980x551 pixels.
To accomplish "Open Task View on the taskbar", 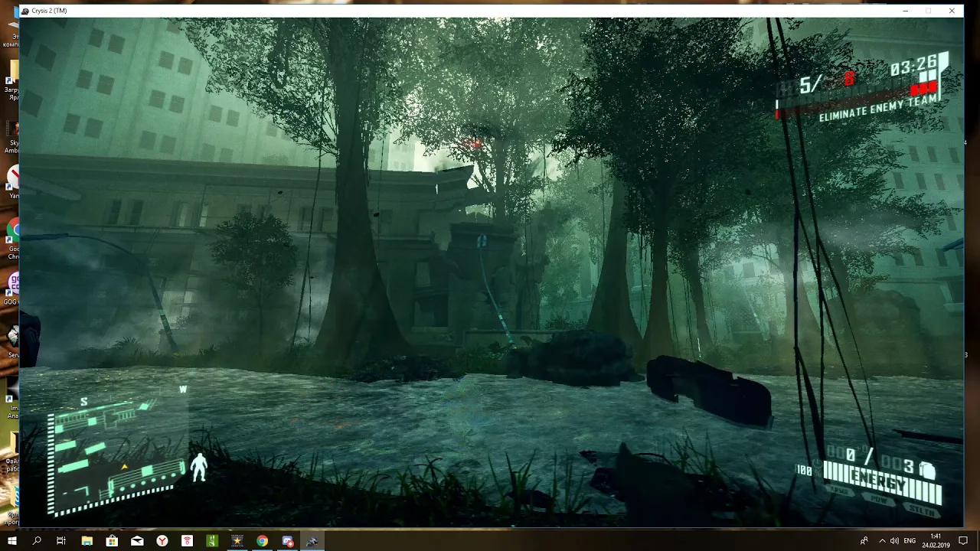I will coord(61,541).
